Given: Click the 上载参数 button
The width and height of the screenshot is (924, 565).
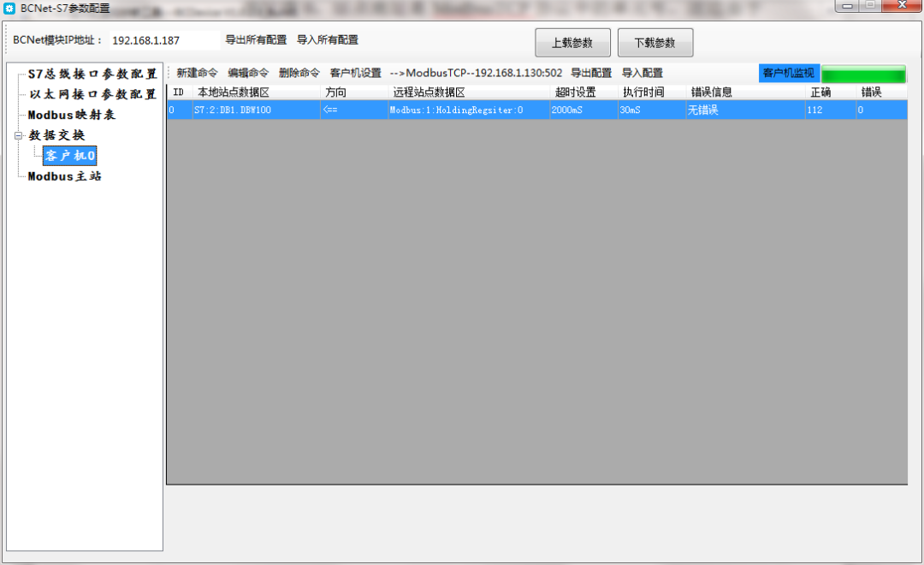Looking at the screenshot, I should [x=572, y=43].
